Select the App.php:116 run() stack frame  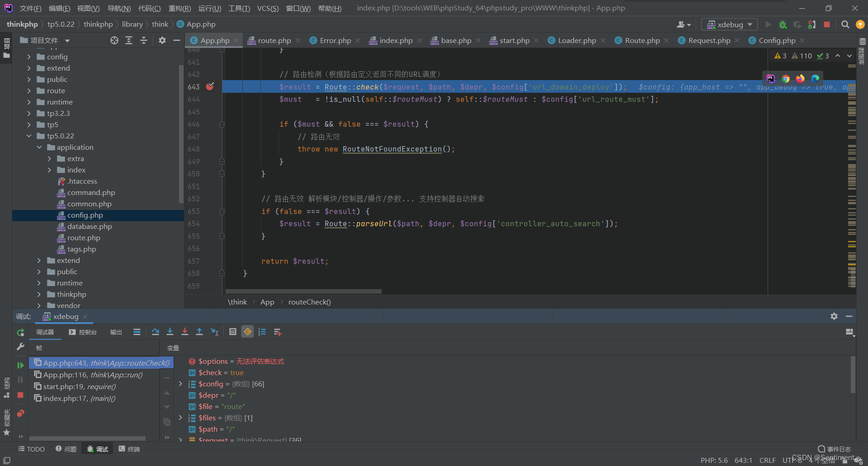click(94, 375)
